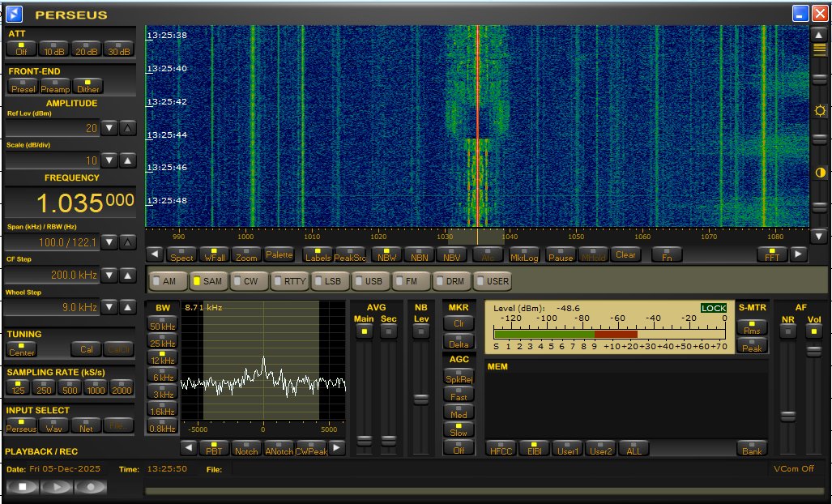832x504 pixels.
Task: Select Wav as input source
Action: (x=53, y=425)
